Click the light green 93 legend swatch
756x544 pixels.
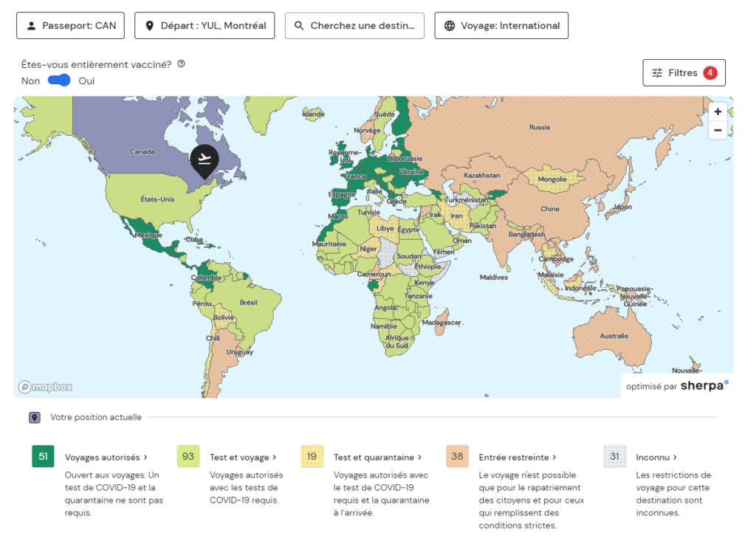coord(188,456)
